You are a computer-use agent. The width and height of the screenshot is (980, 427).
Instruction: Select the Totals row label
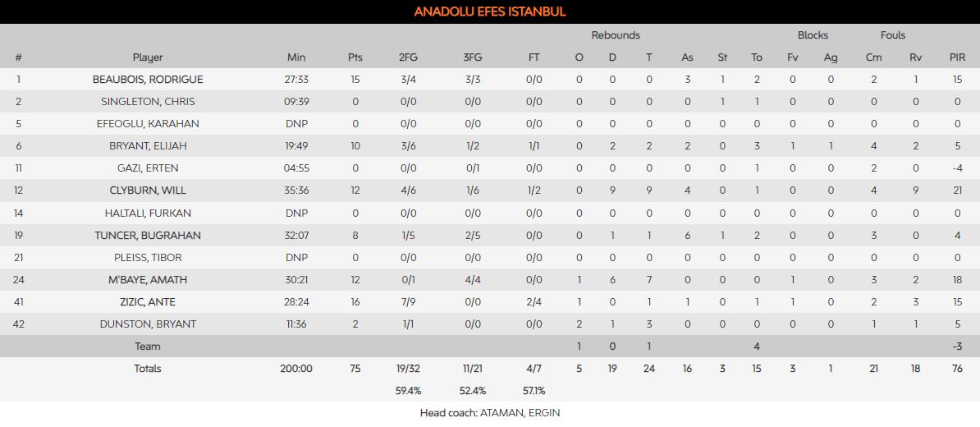(148, 369)
